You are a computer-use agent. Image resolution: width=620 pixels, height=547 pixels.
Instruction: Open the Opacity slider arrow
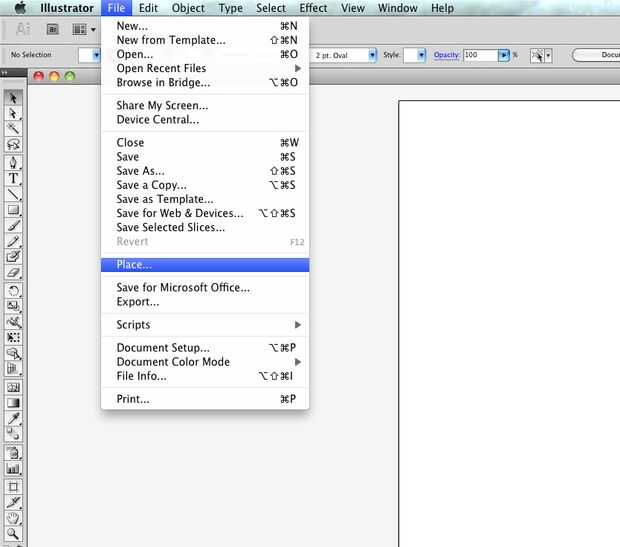tap(504, 55)
